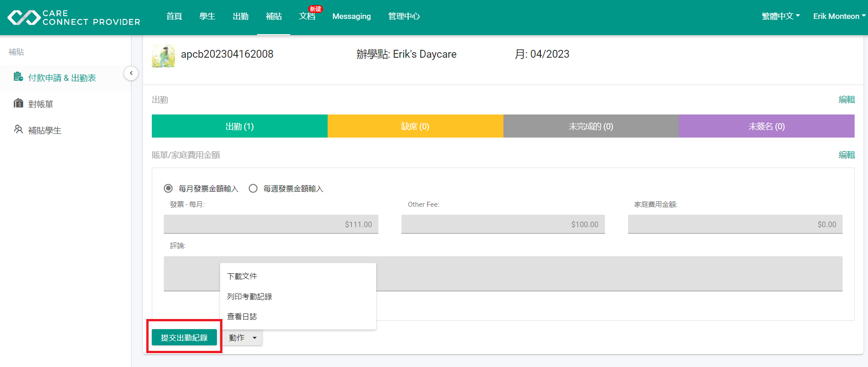Click the 家庭費用金額 amount field
Screen dimensions: 868x367
click(x=735, y=224)
